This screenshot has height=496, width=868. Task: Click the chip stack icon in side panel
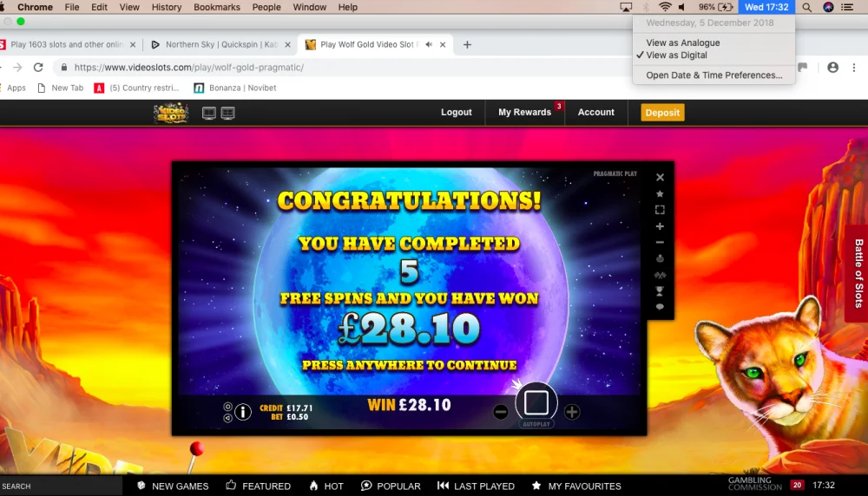click(x=660, y=258)
